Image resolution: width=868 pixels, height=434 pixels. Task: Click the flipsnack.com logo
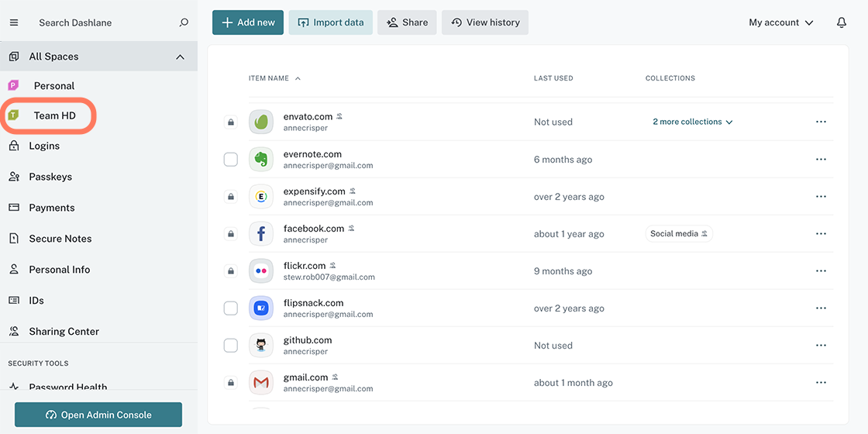tap(261, 308)
